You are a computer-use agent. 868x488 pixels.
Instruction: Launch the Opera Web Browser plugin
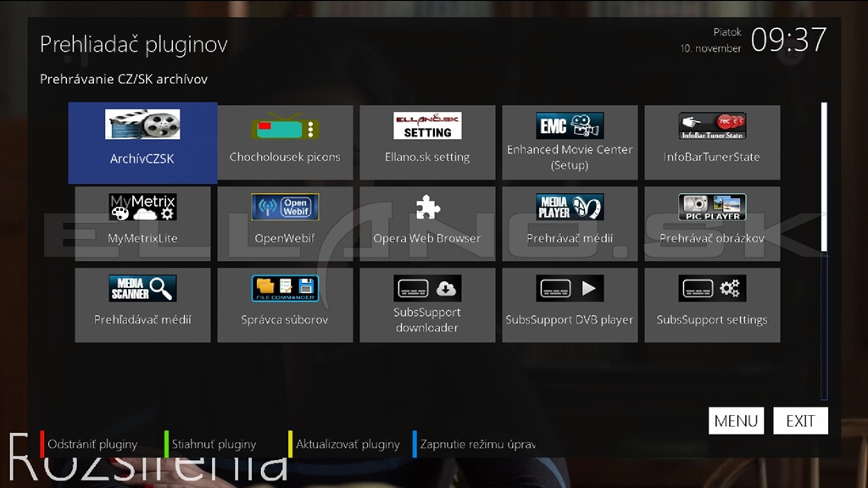coord(427,224)
